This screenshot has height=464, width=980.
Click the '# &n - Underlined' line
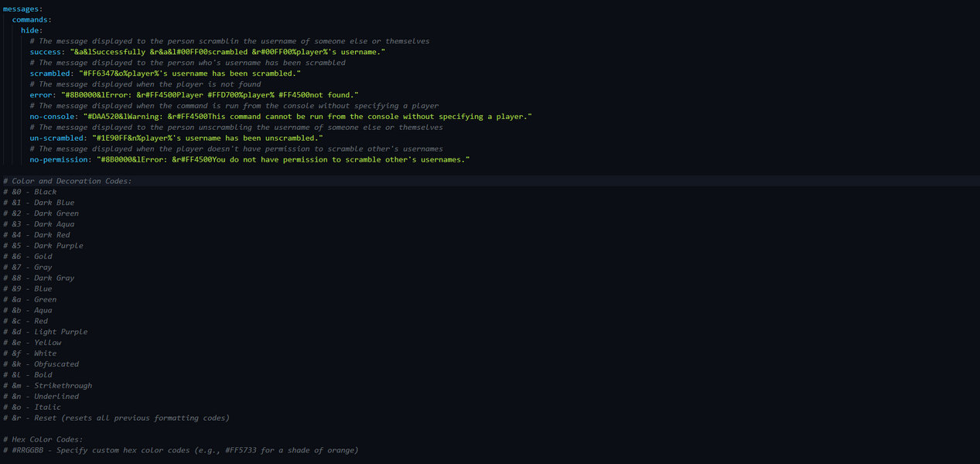(x=41, y=397)
